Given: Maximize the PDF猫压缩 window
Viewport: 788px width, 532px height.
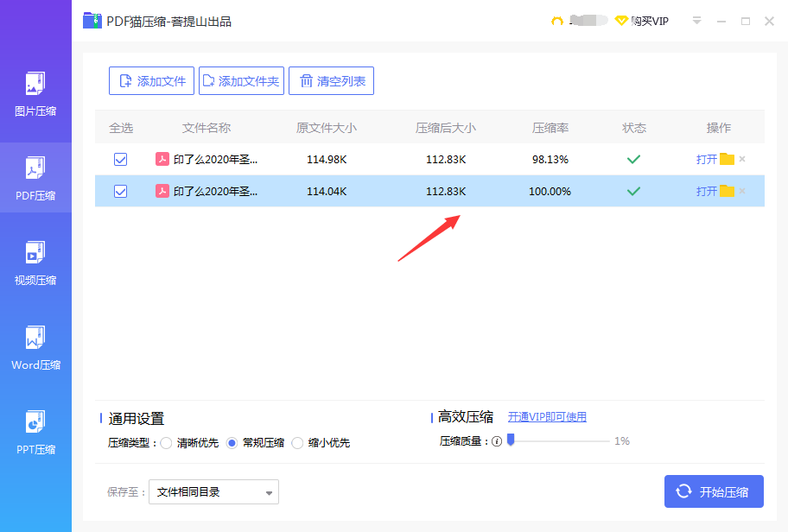Looking at the screenshot, I should click(x=746, y=21).
